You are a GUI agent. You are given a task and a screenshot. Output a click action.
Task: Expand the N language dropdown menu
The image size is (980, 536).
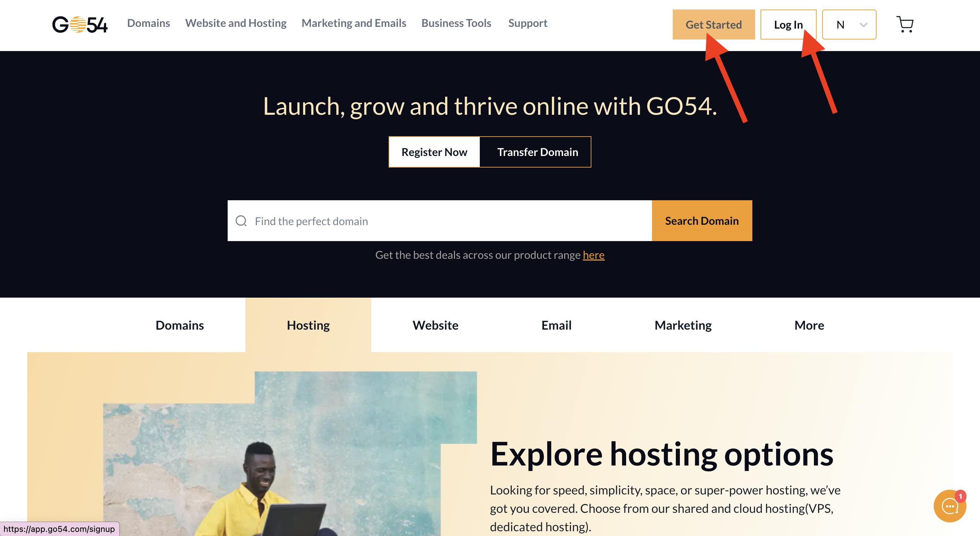[849, 25]
